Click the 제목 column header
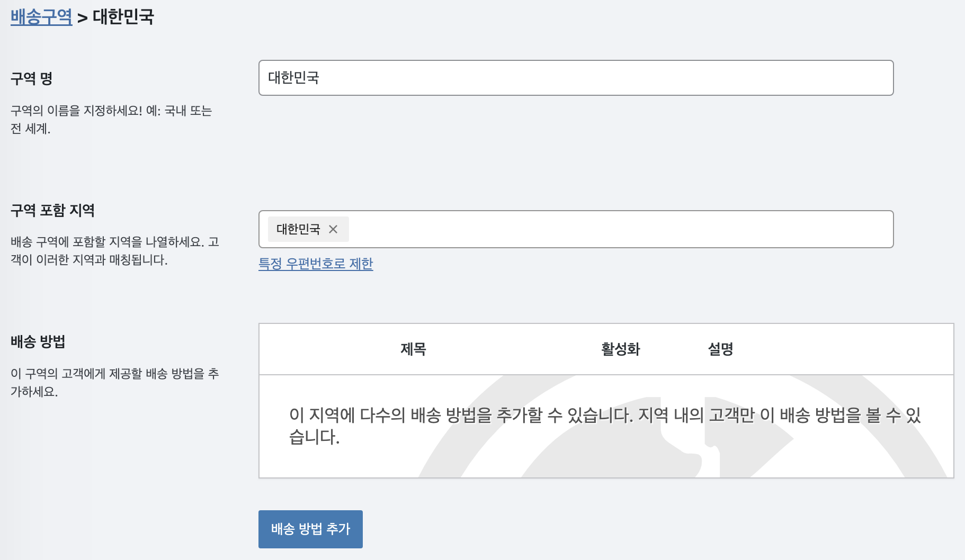 pyautogui.click(x=413, y=349)
